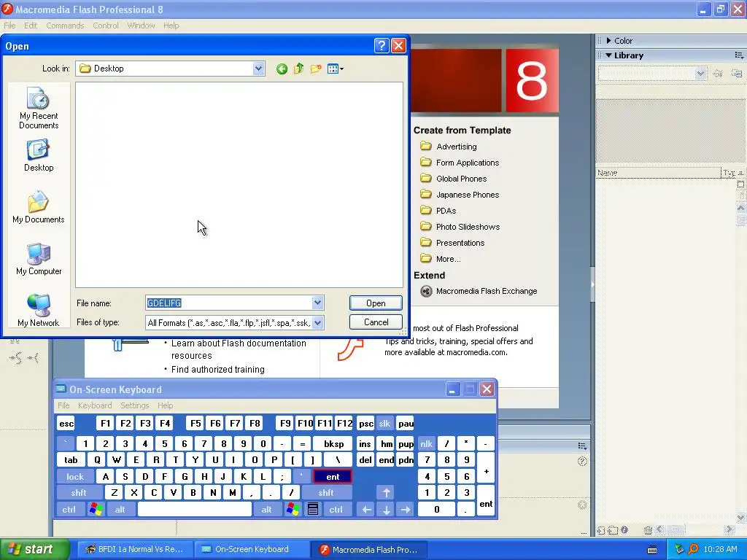Screen dimensions: 747x560
Task: Toggle the right shft key on On-Screen Keyboard
Action: [x=326, y=493]
